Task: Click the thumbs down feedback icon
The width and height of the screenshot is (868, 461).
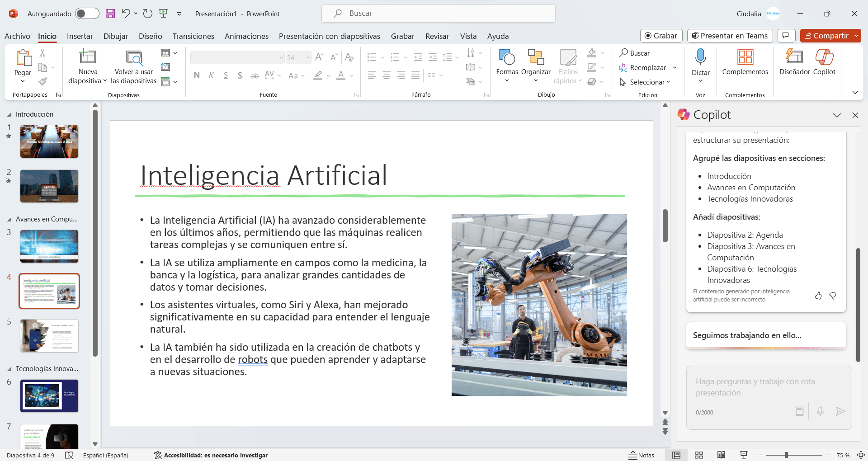Action: click(x=833, y=296)
